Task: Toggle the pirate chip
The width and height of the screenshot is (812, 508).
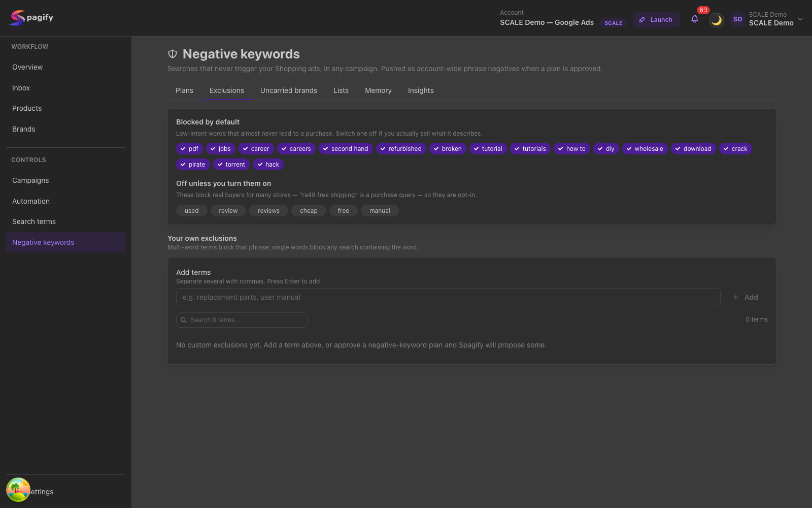Action: pyautogui.click(x=193, y=165)
